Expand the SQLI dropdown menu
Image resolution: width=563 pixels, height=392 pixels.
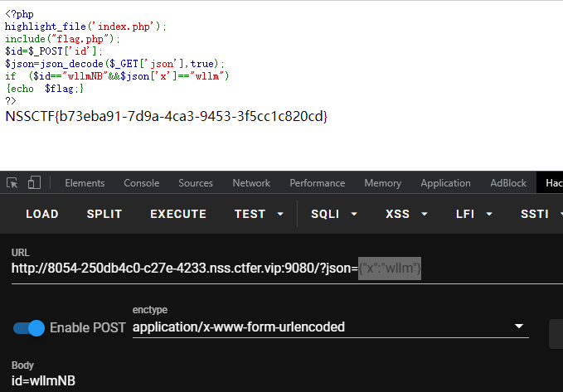click(334, 214)
